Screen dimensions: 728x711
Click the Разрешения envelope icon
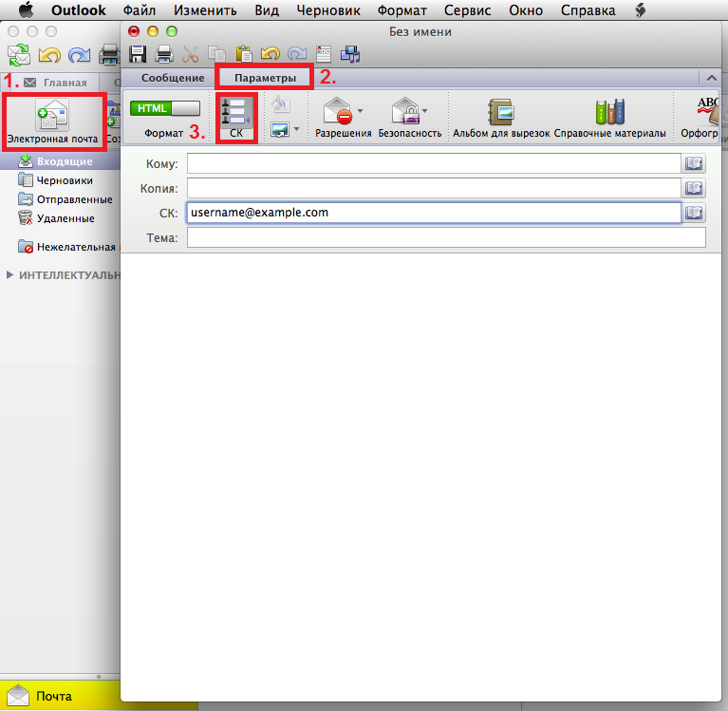338,111
